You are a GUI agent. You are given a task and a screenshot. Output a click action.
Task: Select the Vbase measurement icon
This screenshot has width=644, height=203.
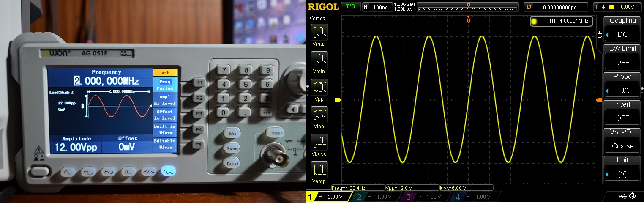pos(319,143)
